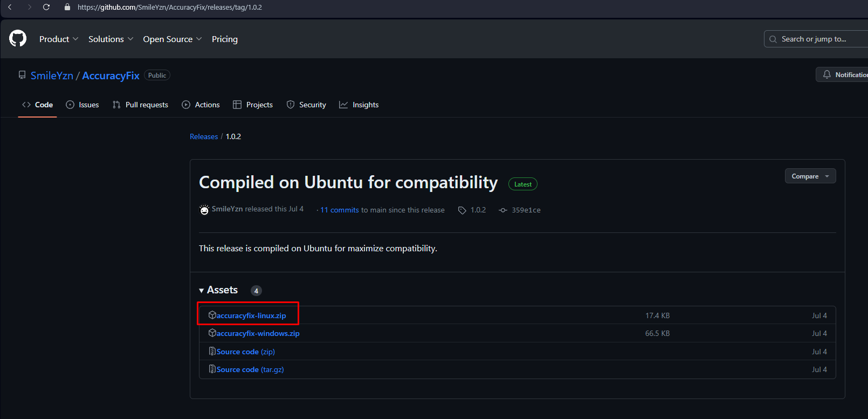Click the browser address bar URL
This screenshot has height=419, width=868.
tap(170, 7)
